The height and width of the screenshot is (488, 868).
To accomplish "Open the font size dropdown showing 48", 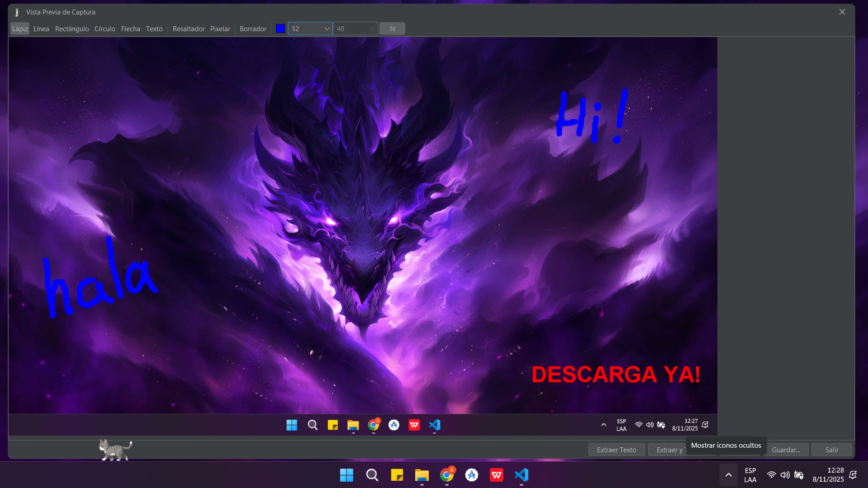I will click(356, 29).
